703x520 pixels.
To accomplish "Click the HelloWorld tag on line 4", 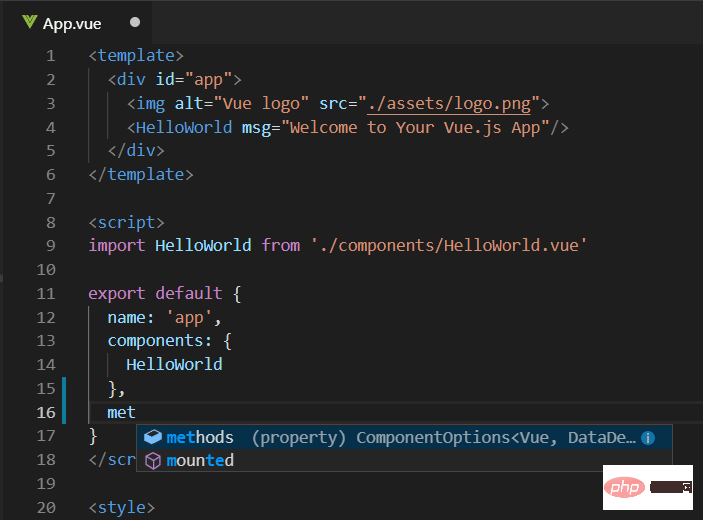I will (184, 128).
